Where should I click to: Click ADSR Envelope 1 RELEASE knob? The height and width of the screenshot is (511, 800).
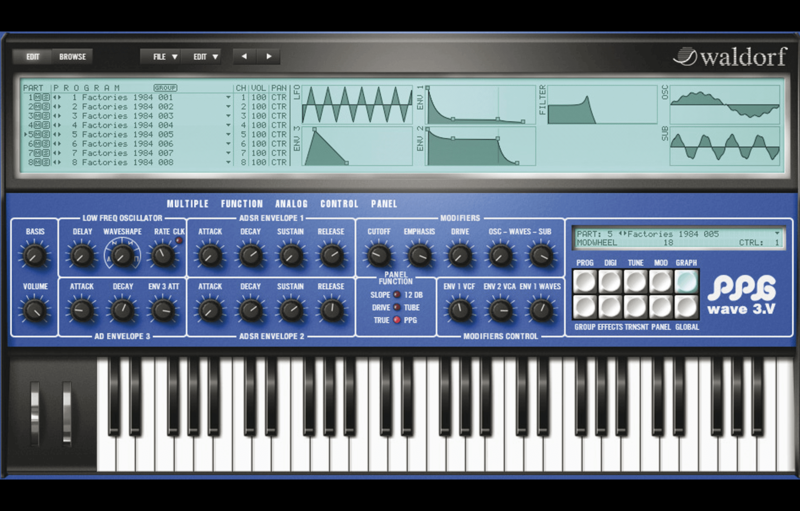pyautogui.click(x=331, y=255)
